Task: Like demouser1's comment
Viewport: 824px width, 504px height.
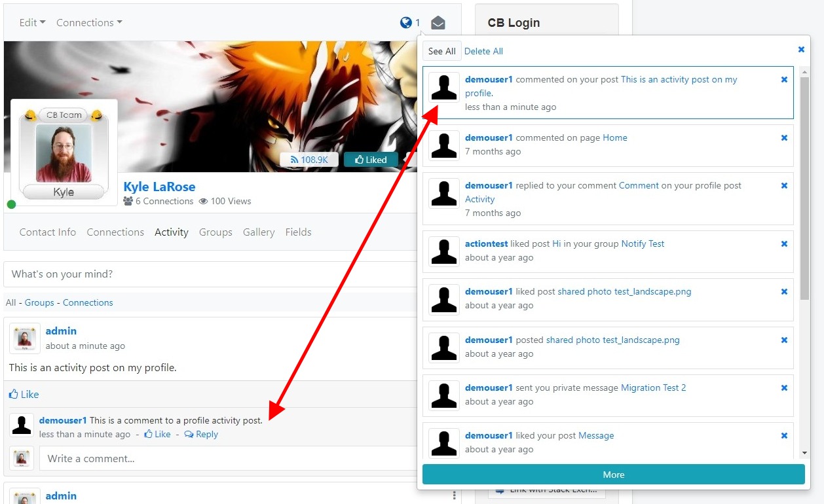Action: tap(157, 434)
